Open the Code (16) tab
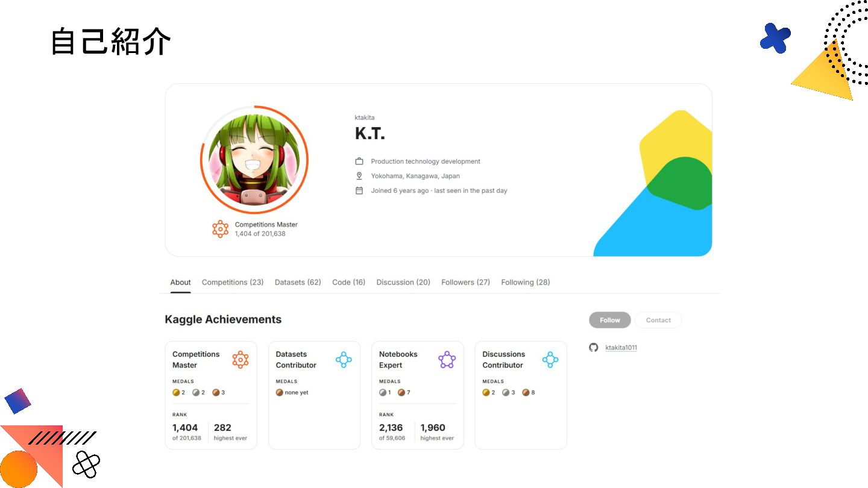 pos(348,282)
